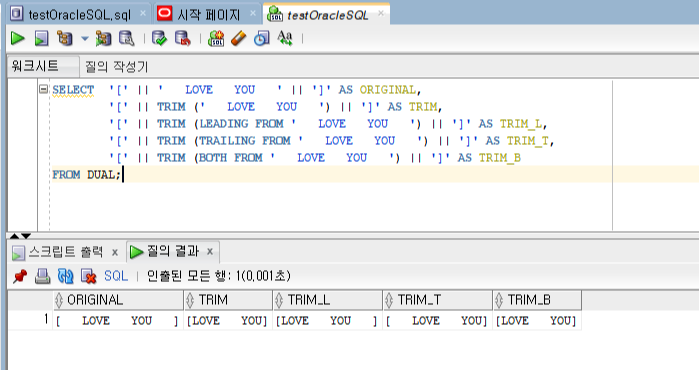Sort by the TRIM column header

point(228,300)
